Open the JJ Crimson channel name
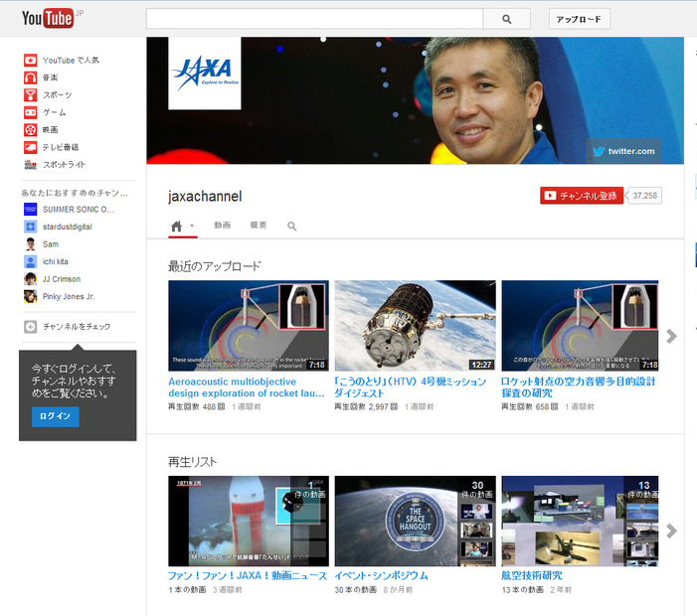This screenshot has width=697, height=616. pos(62,279)
